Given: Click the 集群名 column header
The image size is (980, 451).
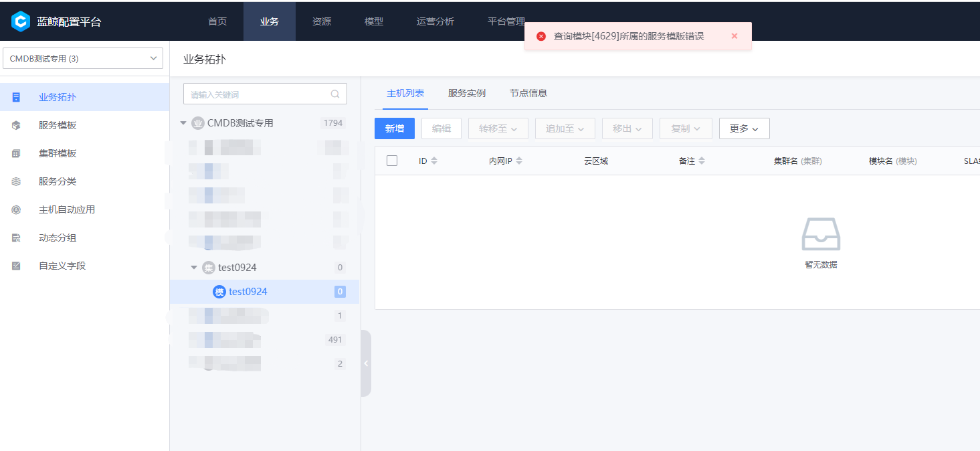Looking at the screenshot, I should [x=798, y=161].
